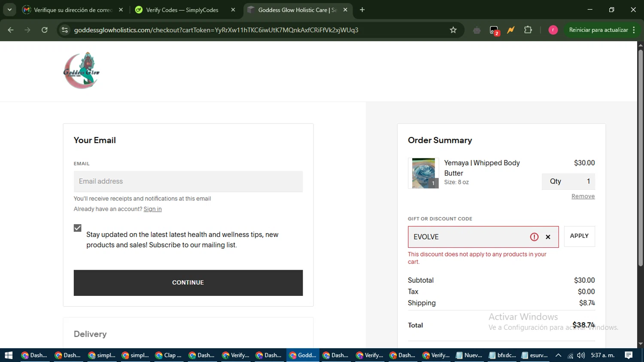Open the bfxdc... Notepad taskbar item

pos(502,355)
